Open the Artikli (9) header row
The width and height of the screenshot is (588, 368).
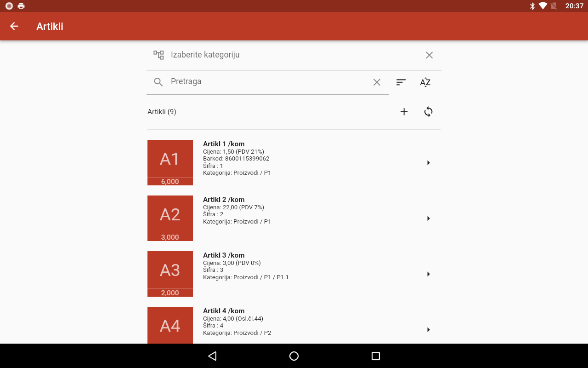[x=162, y=111]
